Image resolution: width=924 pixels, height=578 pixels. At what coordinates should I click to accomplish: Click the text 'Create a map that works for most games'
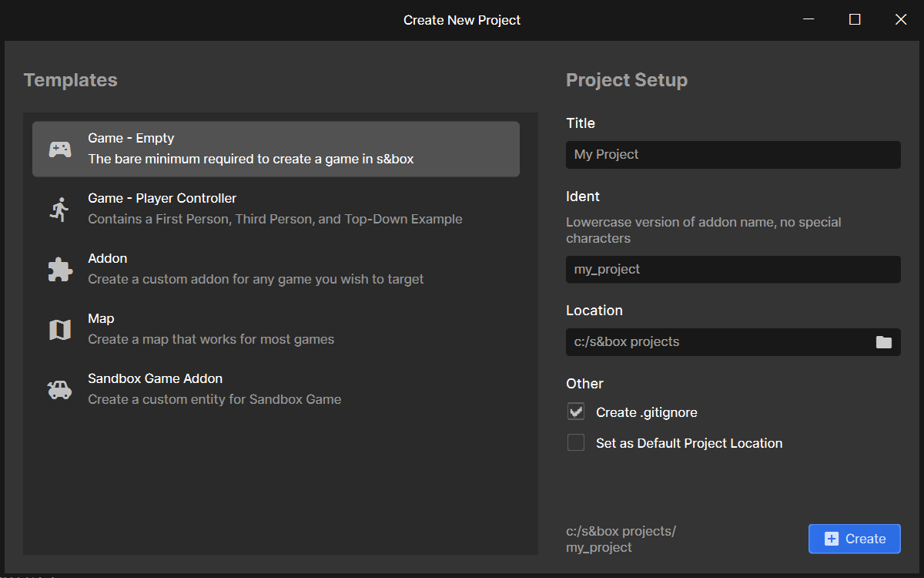click(x=211, y=339)
